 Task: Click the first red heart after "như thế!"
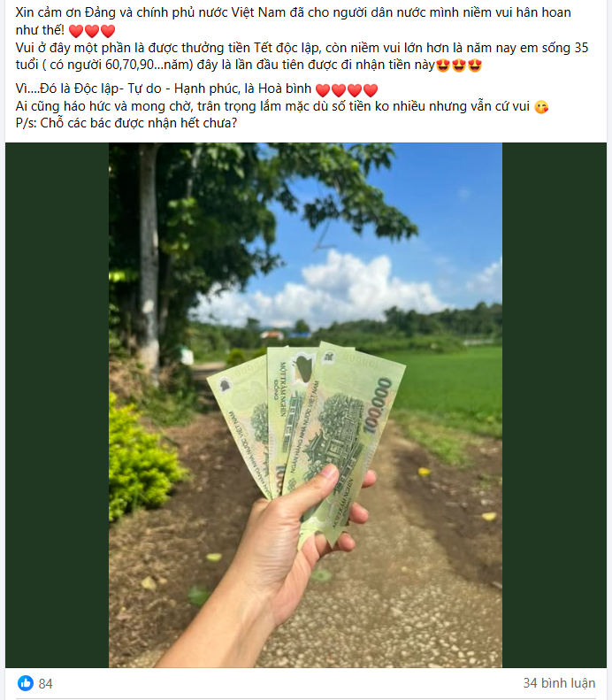(x=76, y=31)
